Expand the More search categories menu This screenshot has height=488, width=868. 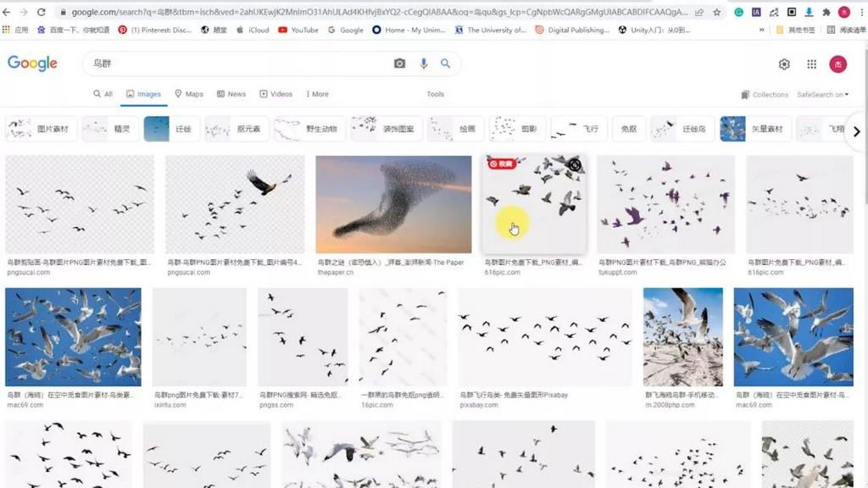click(317, 94)
